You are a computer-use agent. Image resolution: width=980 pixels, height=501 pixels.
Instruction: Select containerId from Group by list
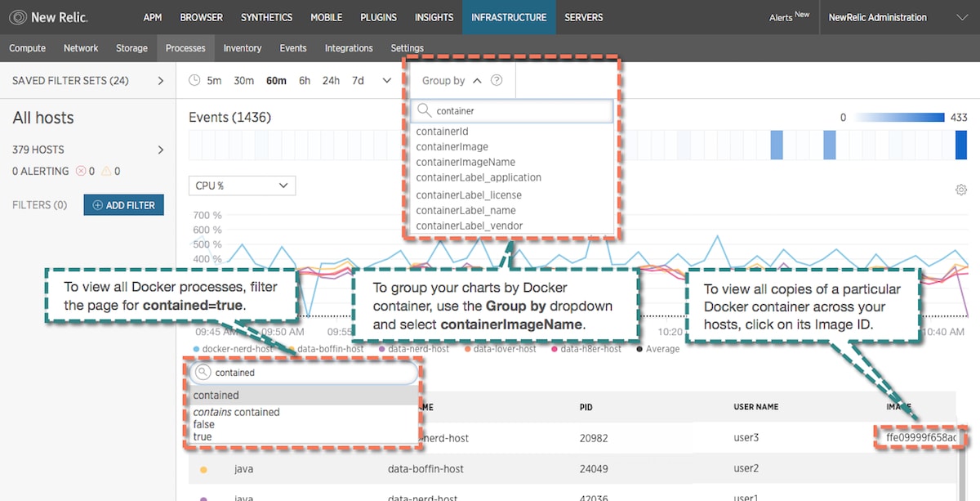tap(442, 132)
